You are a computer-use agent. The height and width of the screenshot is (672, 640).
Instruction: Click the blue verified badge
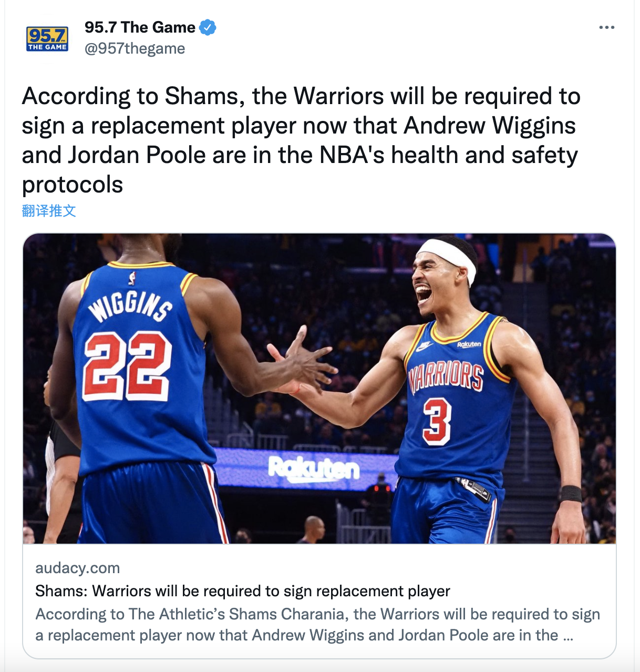pos(208,27)
